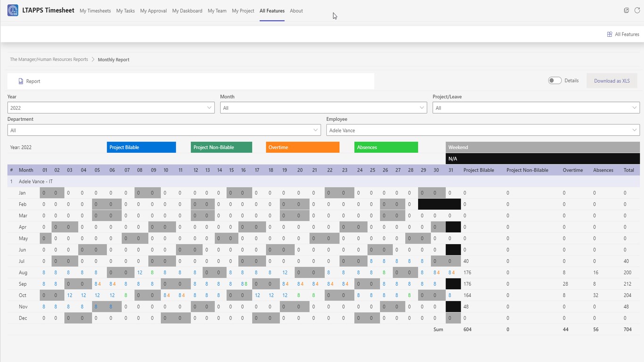
Task: Open the Project/Leave dropdown
Action: (536, 108)
